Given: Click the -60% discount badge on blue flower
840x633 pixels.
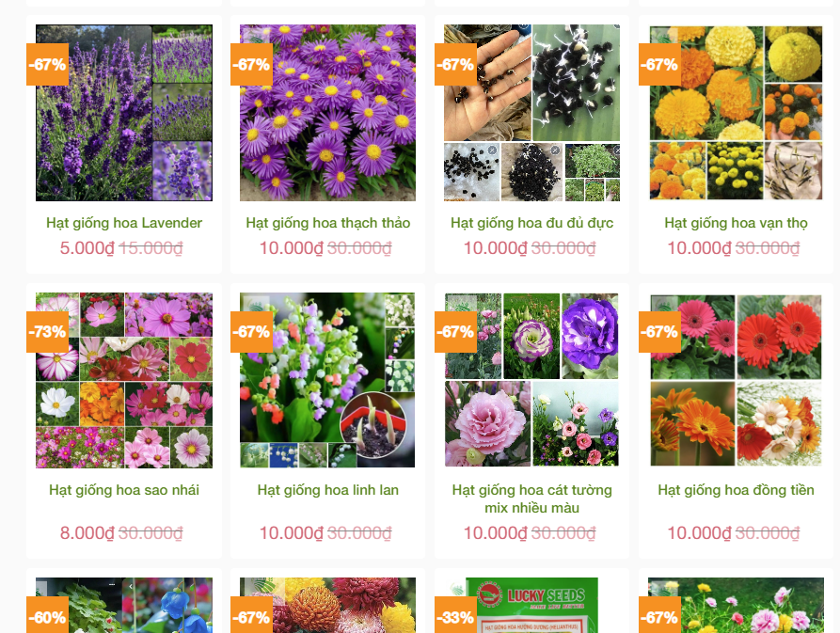Looking at the screenshot, I should pyautogui.click(x=48, y=616).
